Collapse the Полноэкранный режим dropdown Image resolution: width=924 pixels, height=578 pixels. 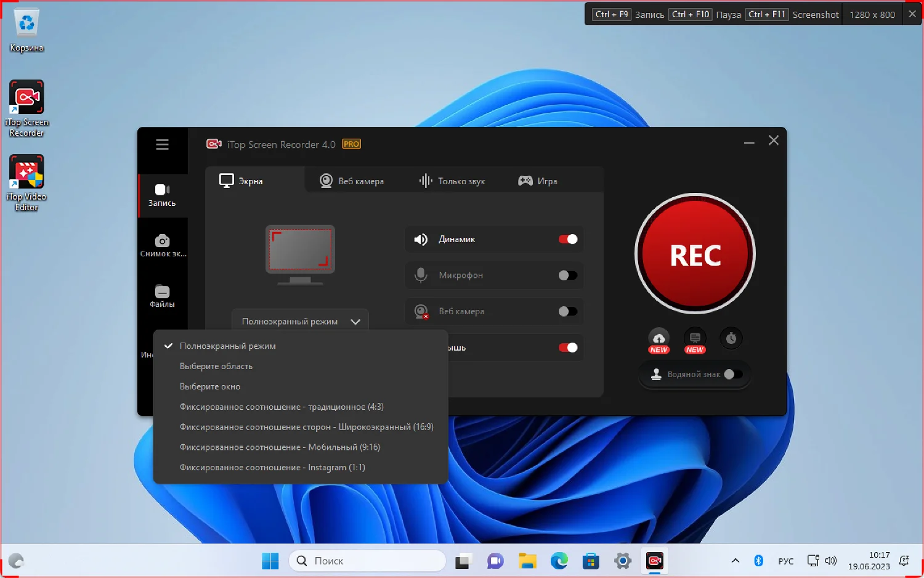coord(300,321)
